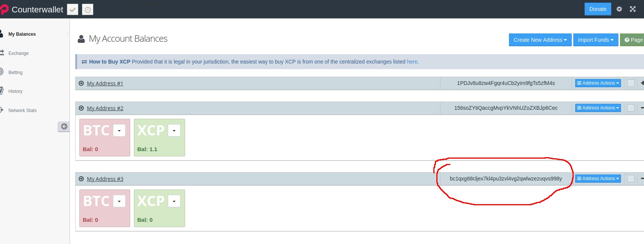This screenshot has width=644, height=244.
Task: Open History in sidebar
Action: click(15, 91)
